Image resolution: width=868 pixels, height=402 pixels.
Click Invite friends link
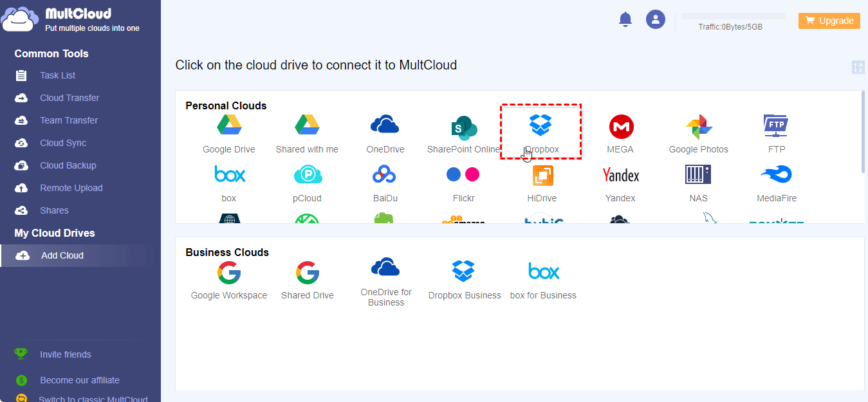click(65, 354)
